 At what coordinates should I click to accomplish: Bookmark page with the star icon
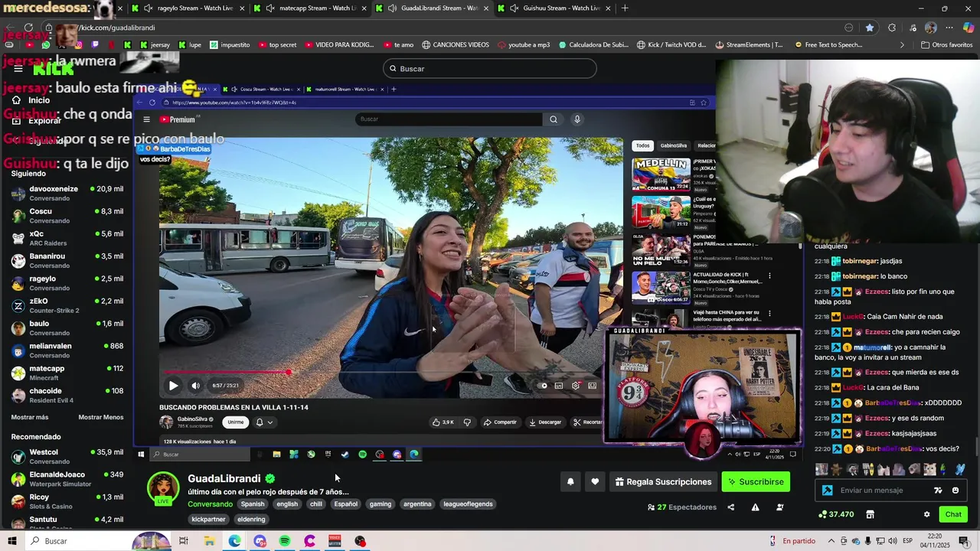[870, 28]
